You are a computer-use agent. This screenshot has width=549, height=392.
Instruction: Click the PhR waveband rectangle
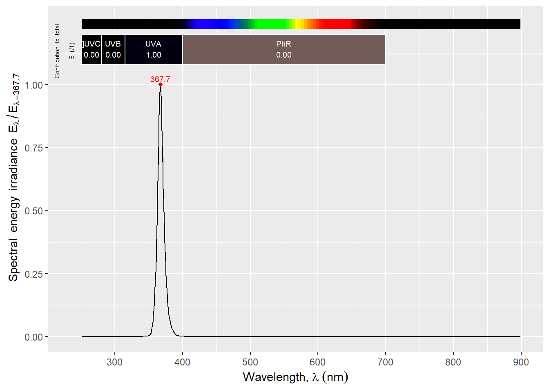284,49
